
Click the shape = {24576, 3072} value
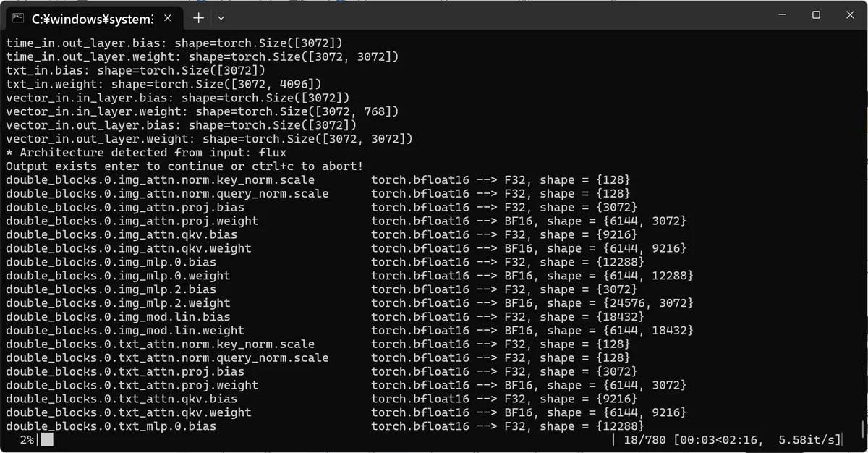[x=618, y=303]
